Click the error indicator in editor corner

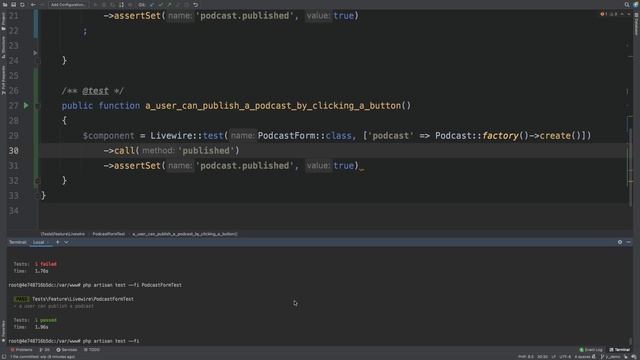(603, 14)
